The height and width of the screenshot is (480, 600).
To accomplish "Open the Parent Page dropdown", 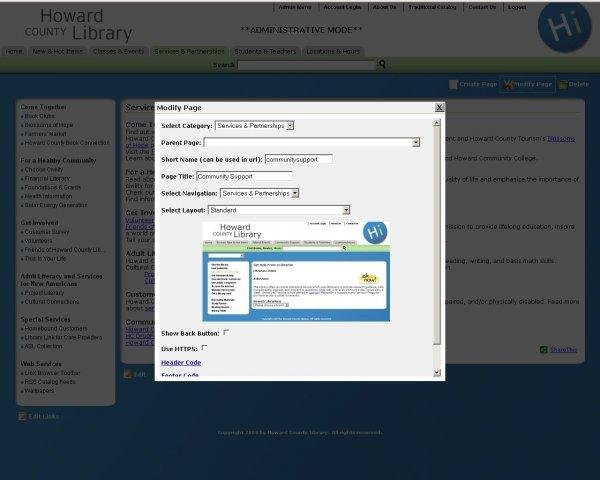I will click(x=312, y=142).
